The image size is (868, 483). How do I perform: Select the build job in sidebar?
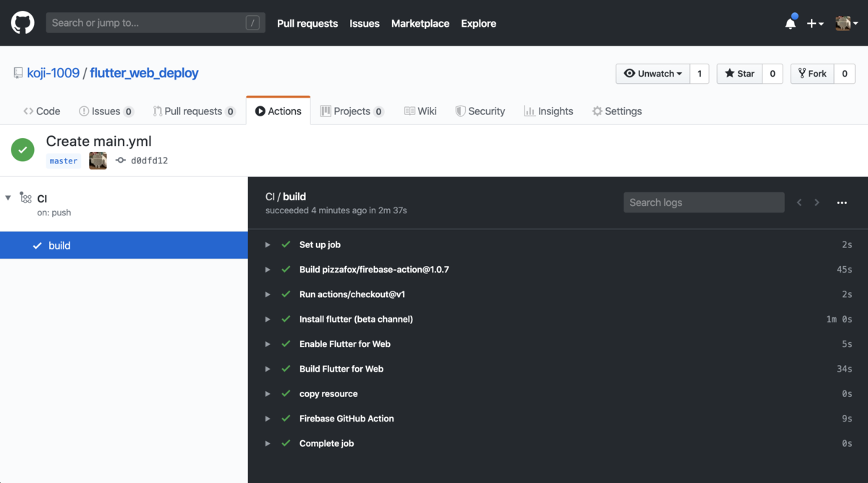124,245
